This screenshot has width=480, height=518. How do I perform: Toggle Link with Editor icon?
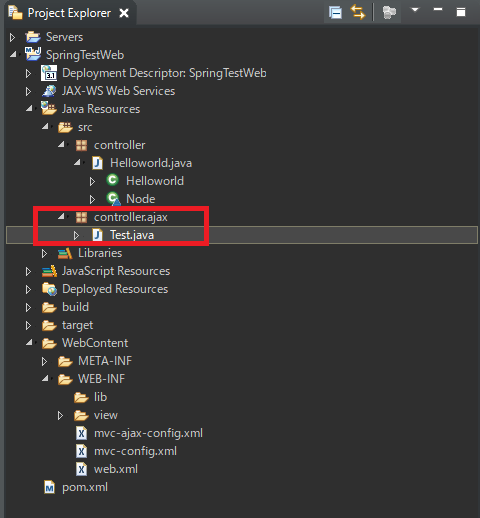coord(358,13)
